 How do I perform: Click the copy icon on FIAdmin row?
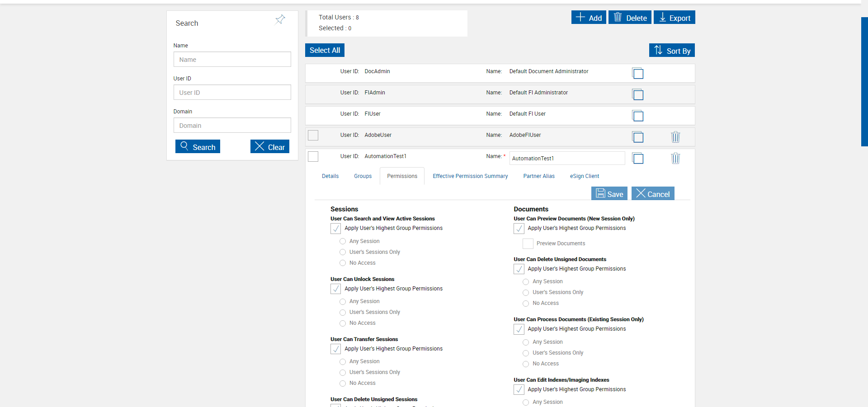pos(638,94)
